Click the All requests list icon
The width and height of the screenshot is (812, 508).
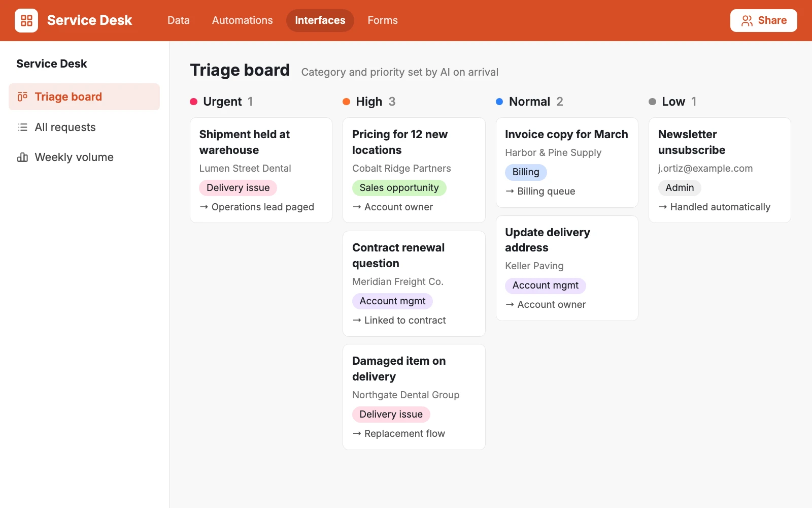(x=22, y=127)
